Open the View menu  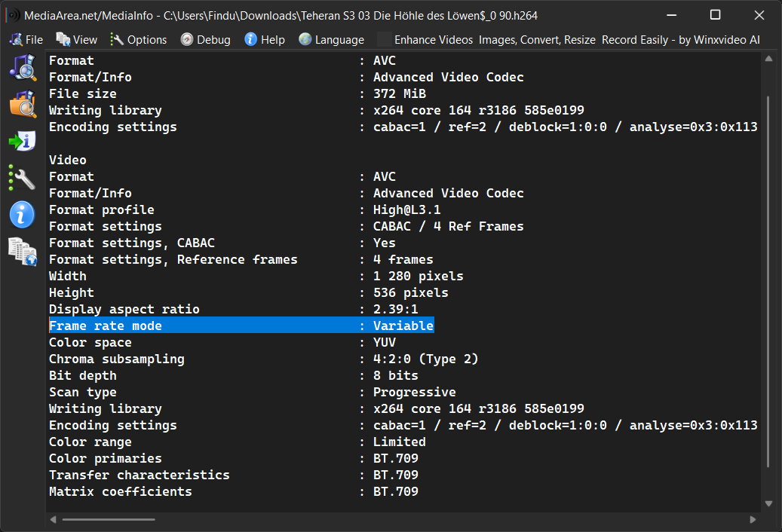77,40
